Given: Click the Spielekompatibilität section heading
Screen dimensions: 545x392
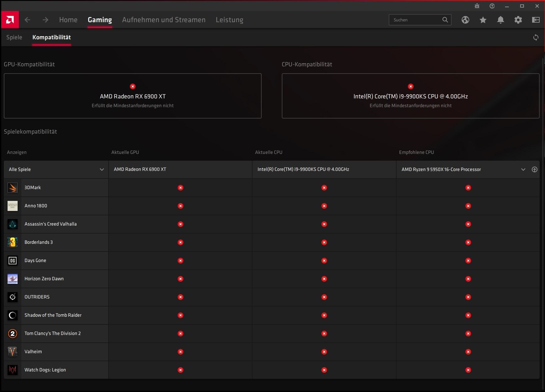Looking at the screenshot, I should [x=31, y=132].
